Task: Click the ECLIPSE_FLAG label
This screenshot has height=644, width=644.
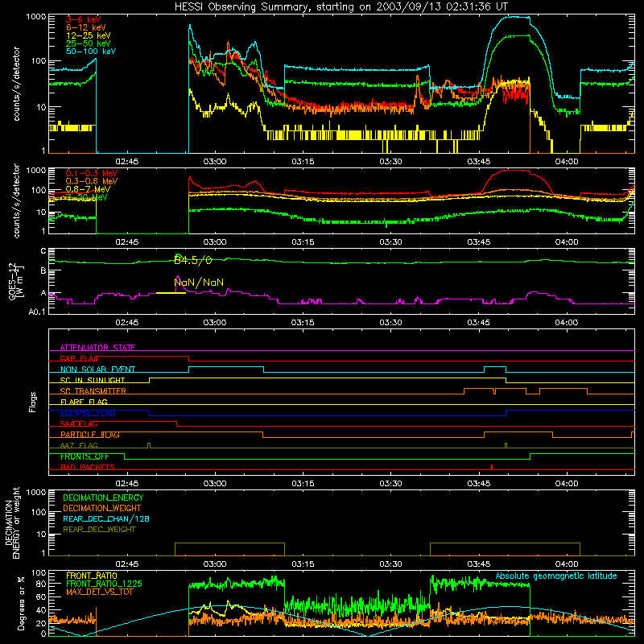Action: (88, 413)
